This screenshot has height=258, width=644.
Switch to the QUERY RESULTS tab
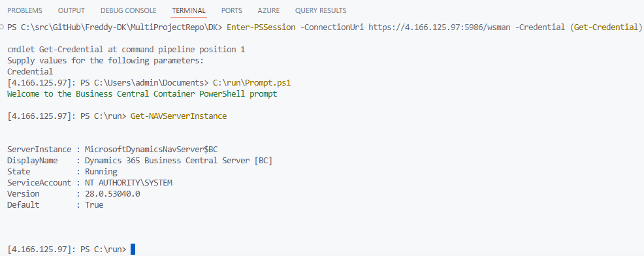[321, 10]
